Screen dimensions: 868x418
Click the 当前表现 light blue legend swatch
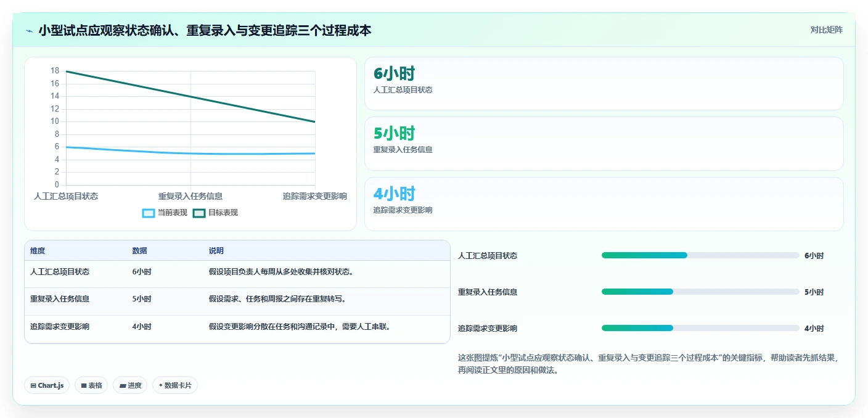click(x=149, y=213)
